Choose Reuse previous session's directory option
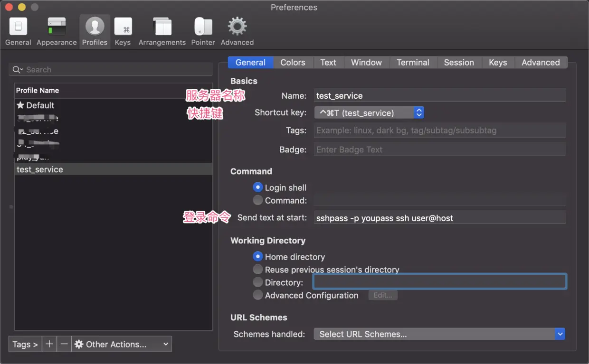Screen dimensions: 589x364 coord(258,270)
